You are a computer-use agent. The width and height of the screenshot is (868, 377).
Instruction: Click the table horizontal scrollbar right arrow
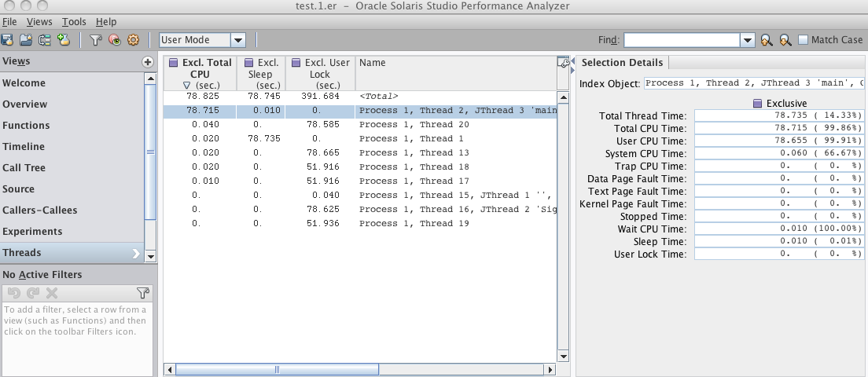550,369
